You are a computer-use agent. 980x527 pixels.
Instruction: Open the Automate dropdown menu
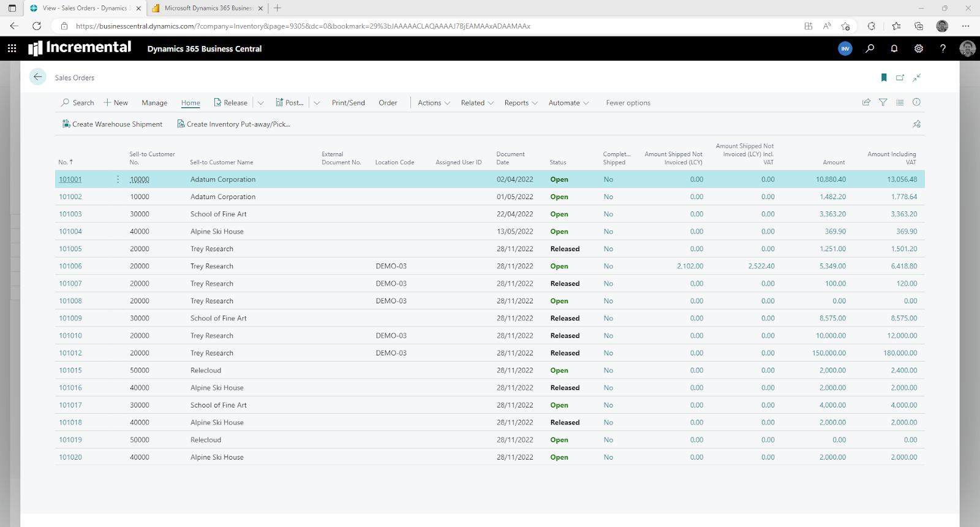[x=568, y=103]
